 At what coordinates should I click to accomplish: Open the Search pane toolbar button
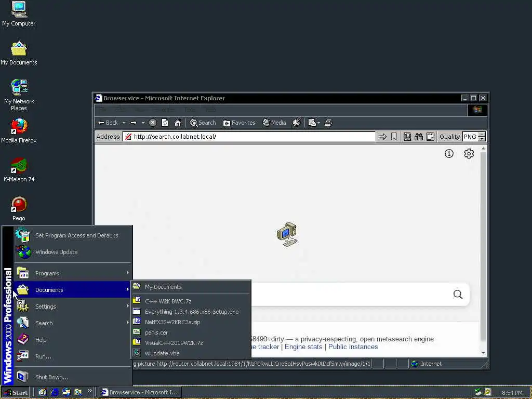pyautogui.click(x=203, y=123)
